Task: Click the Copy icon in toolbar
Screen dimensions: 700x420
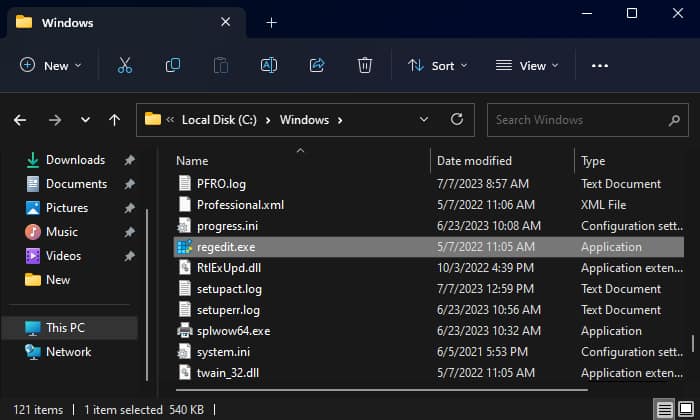Action: [173, 66]
